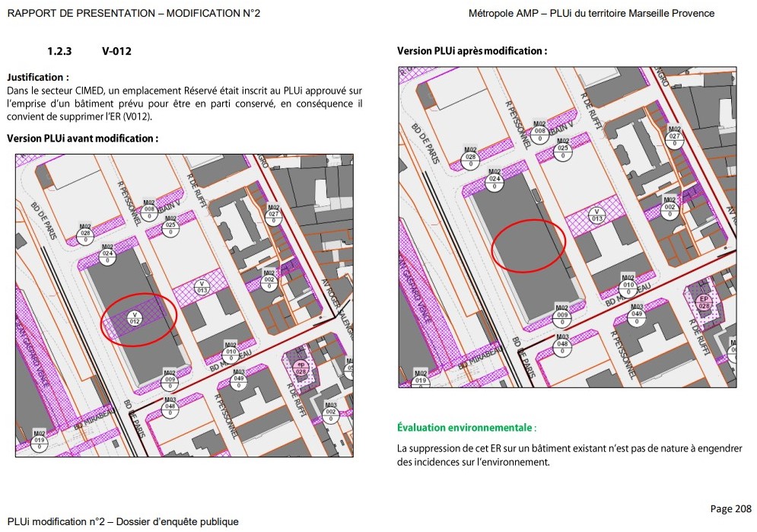Click the 'M02 008' marker on the after-modification map
This screenshot has height=532, width=757.
539,132
